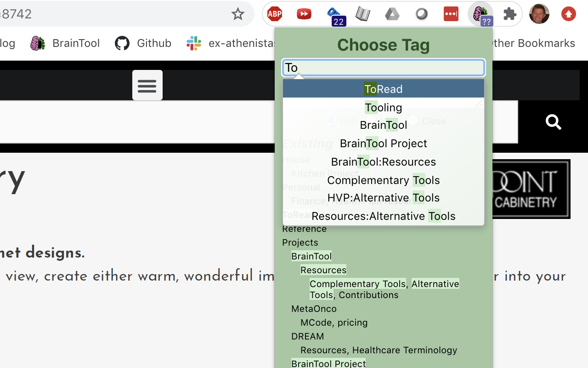This screenshot has width=588, height=368.
Task: Pick the BrainTool autocomplete suggestion
Action: click(384, 125)
